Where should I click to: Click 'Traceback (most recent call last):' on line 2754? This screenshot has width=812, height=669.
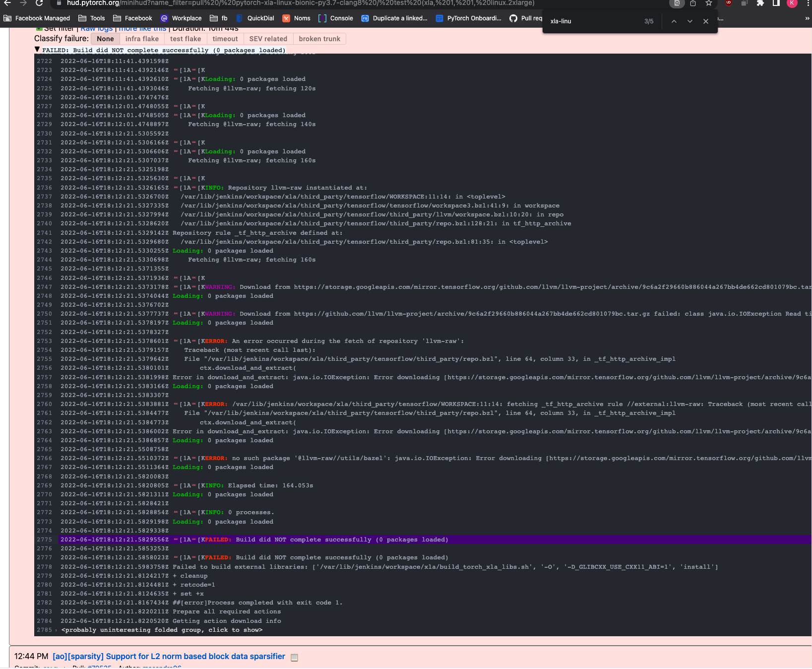pos(250,350)
